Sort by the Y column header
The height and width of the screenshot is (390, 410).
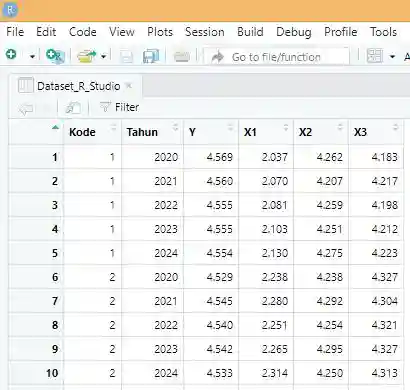click(211, 132)
